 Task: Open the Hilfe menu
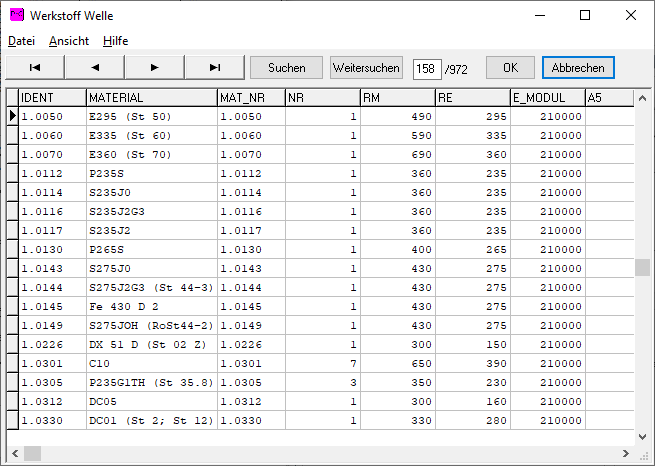tap(115, 41)
